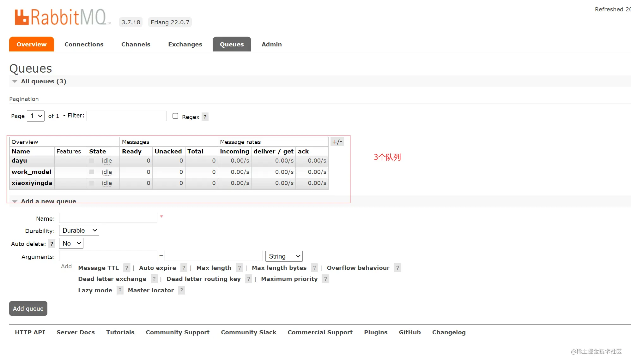Image resolution: width=631 pixels, height=364 pixels.
Task: Show help for Message TTL
Action: [x=127, y=268]
